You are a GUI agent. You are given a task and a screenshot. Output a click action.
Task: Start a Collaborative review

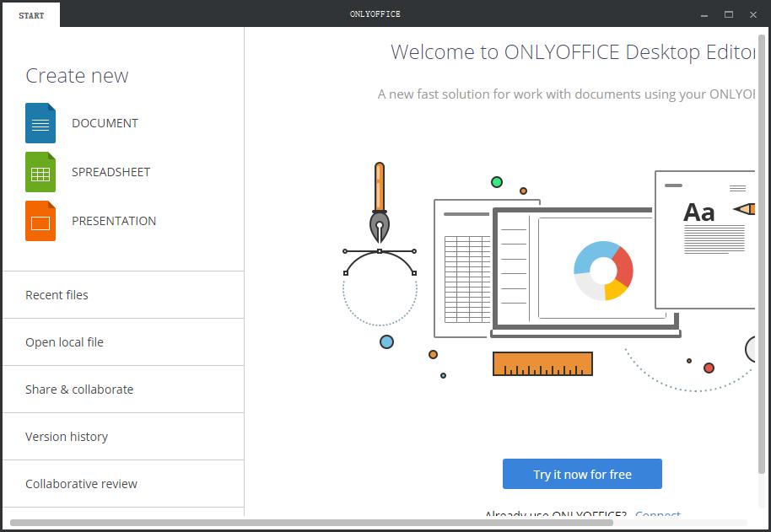(81, 484)
